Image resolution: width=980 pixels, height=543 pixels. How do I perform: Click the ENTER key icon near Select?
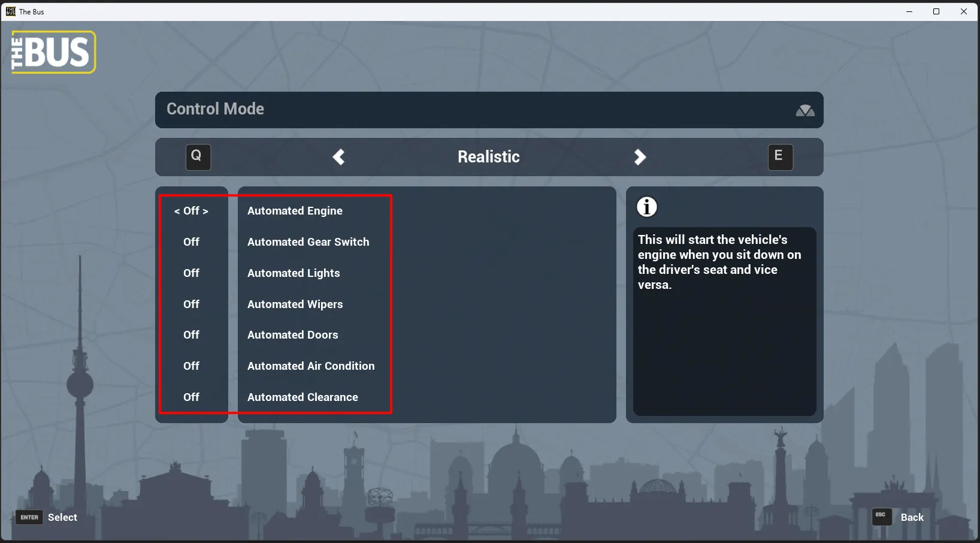click(x=29, y=517)
